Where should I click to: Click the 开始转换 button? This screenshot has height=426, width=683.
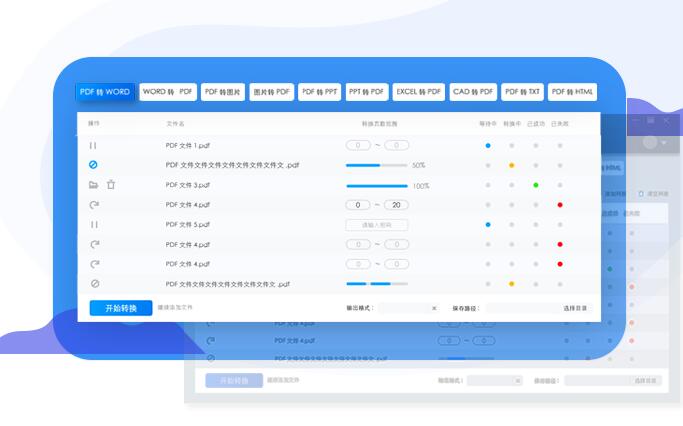pyautogui.click(x=120, y=308)
